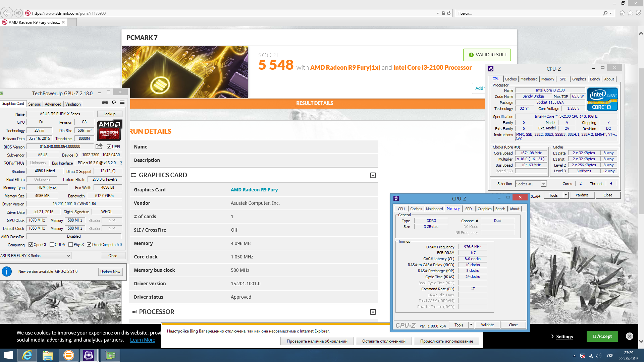Open the ASUS R9 FURY X Series GPU dropdown
This screenshot has height=362, width=644.
[35, 256]
